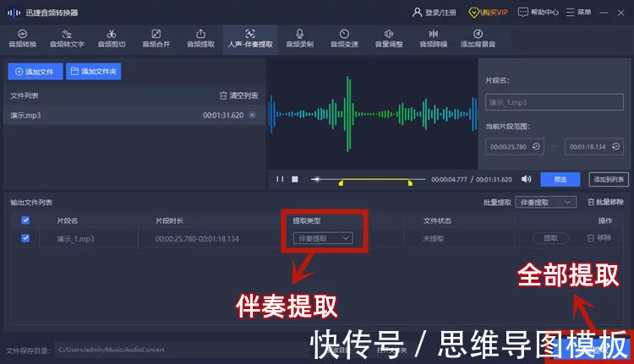Edit the 片段名 input field

555,102
